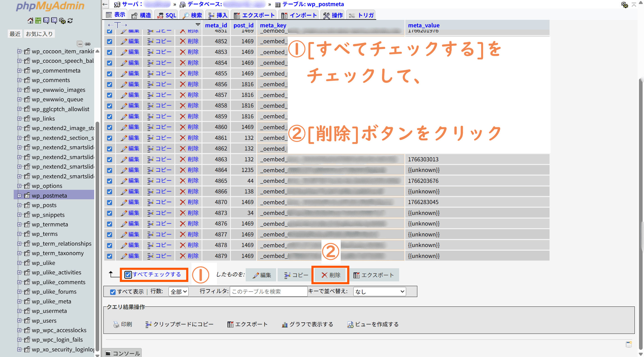Click the navigation settings gear icon in sidebar

(x=62, y=21)
